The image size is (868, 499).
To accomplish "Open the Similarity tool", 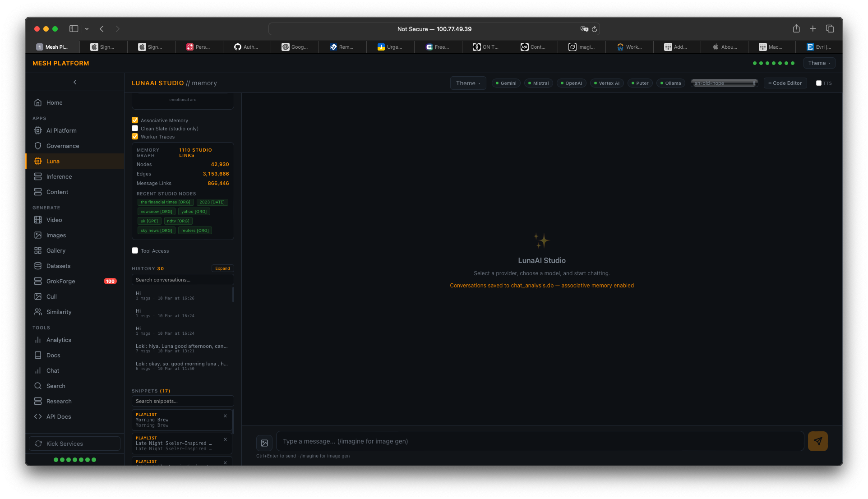I will pyautogui.click(x=59, y=312).
